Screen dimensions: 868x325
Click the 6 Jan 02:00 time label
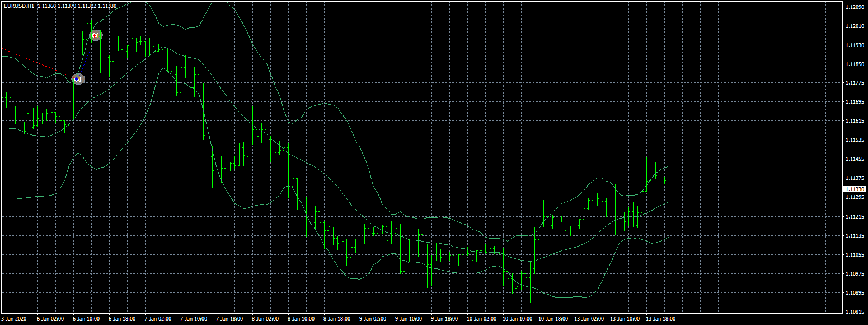50,318
